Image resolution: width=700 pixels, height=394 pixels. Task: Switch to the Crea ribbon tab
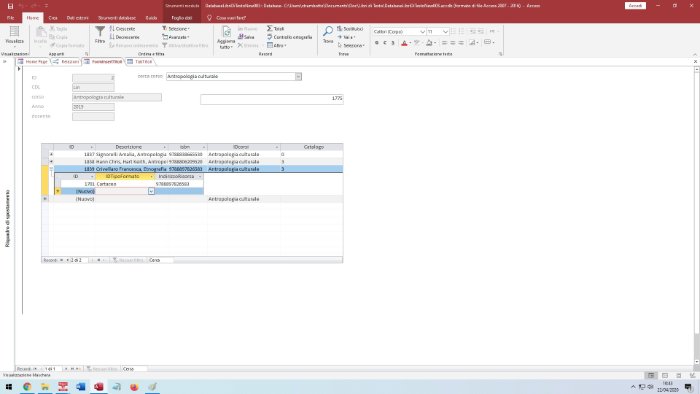point(53,18)
